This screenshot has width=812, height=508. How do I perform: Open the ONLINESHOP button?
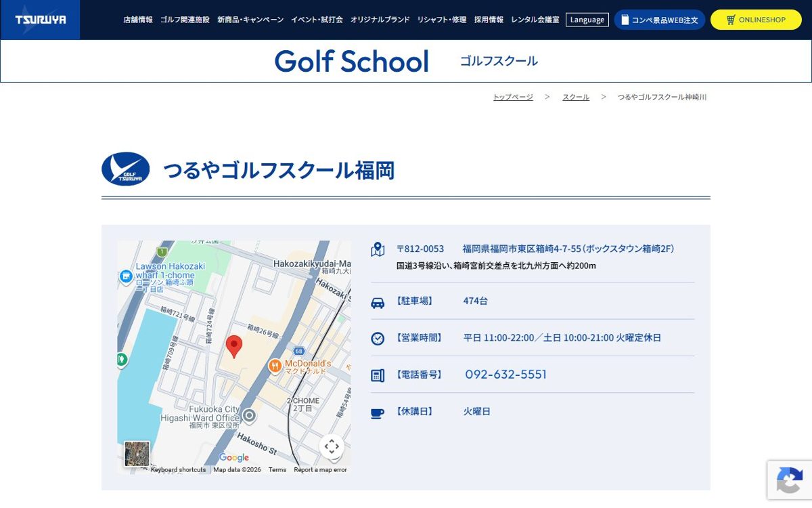tap(756, 20)
